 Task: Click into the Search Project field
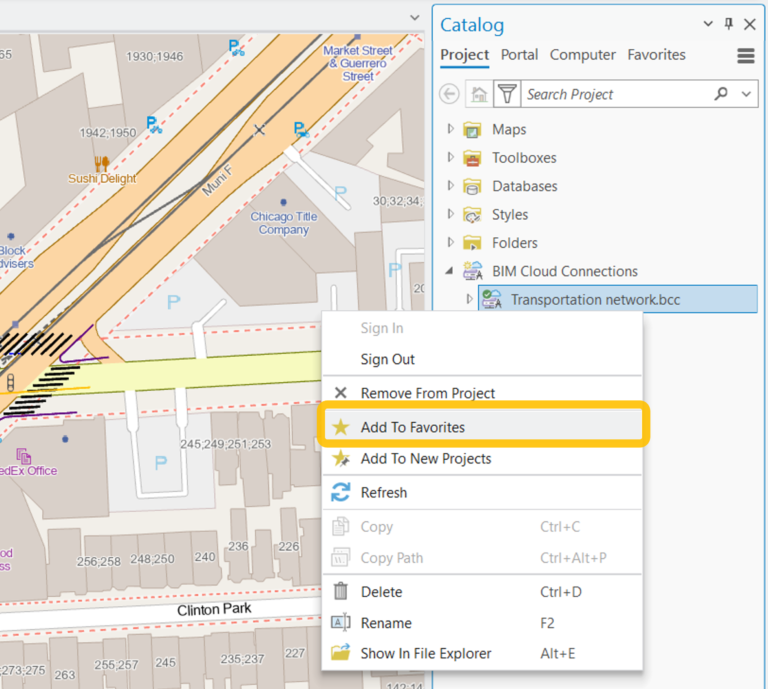click(x=610, y=94)
